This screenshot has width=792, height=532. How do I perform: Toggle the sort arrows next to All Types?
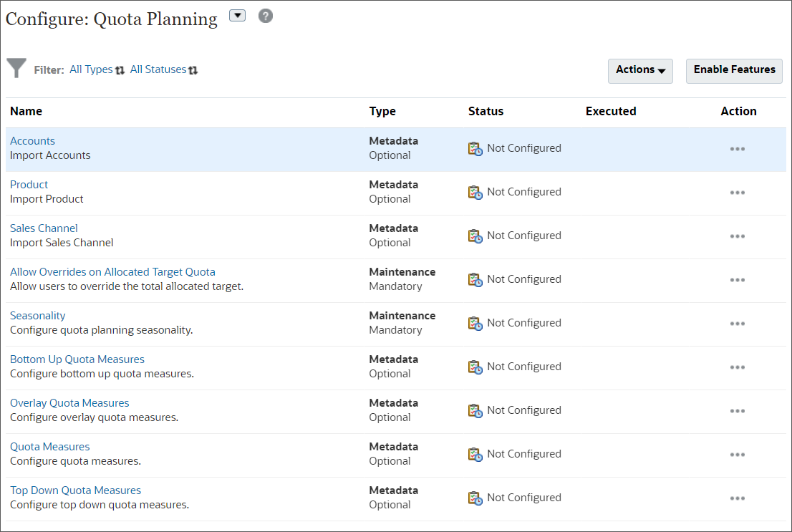(120, 69)
